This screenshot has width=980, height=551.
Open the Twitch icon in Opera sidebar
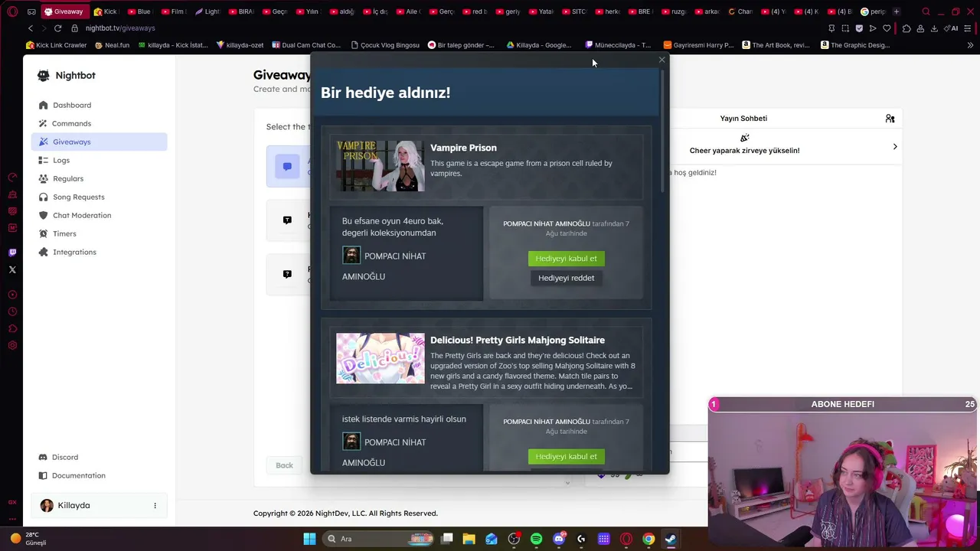click(12, 253)
